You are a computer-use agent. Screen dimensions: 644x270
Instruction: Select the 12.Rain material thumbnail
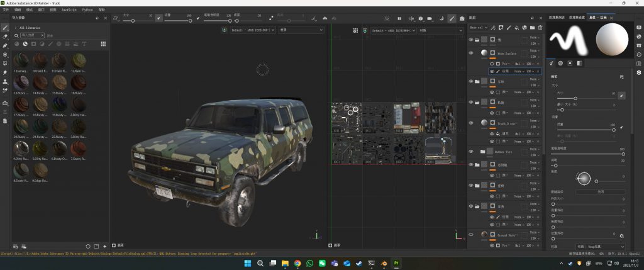coord(79,62)
